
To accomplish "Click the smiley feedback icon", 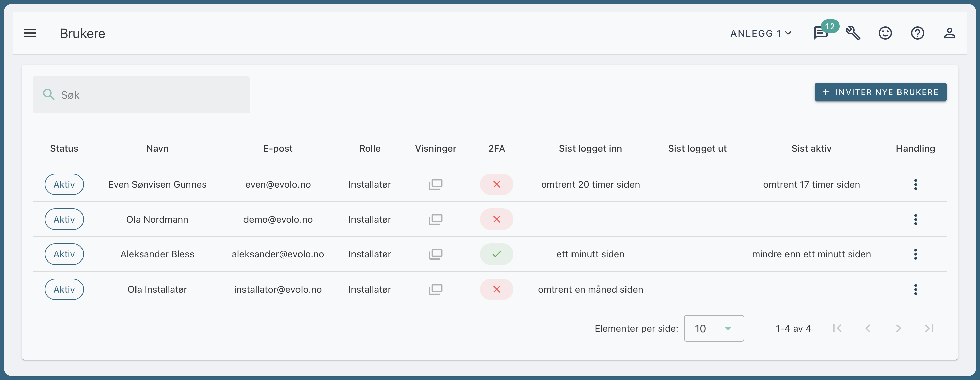I will click(885, 33).
